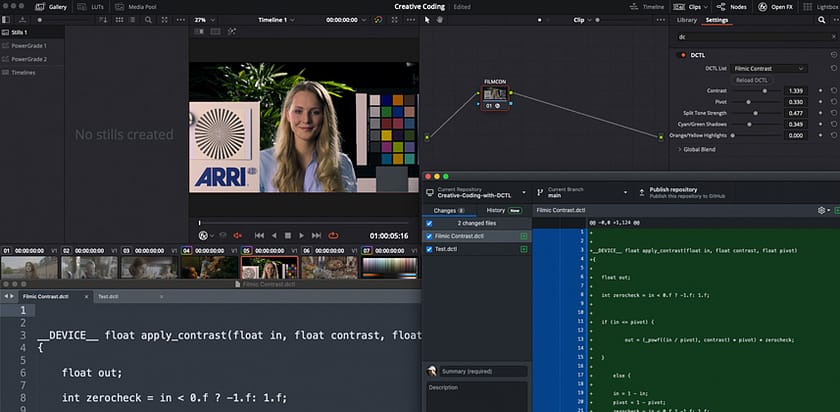Screen dimensions: 840x412
Task: Open the Clip mode dropdown in node editor
Action: click(583, 20)
